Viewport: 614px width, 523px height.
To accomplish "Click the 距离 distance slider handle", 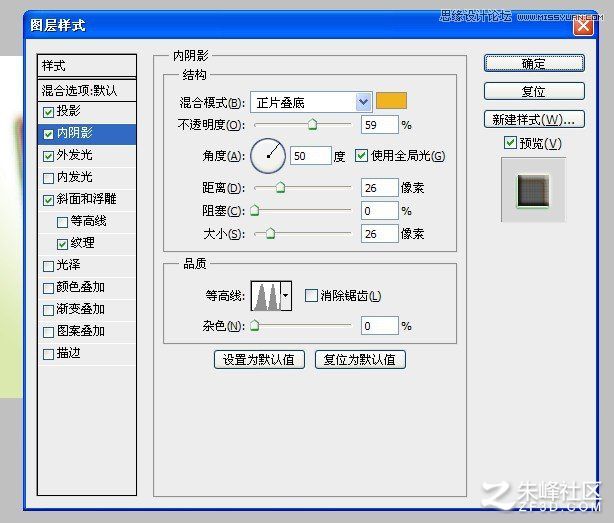I will [x=280, y=187].
